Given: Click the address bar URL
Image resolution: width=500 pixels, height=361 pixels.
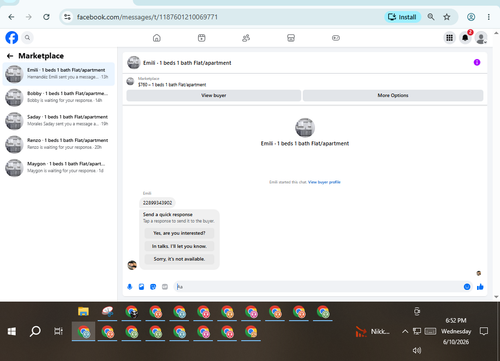Looking at the screenshot, I should pos(147,17).
